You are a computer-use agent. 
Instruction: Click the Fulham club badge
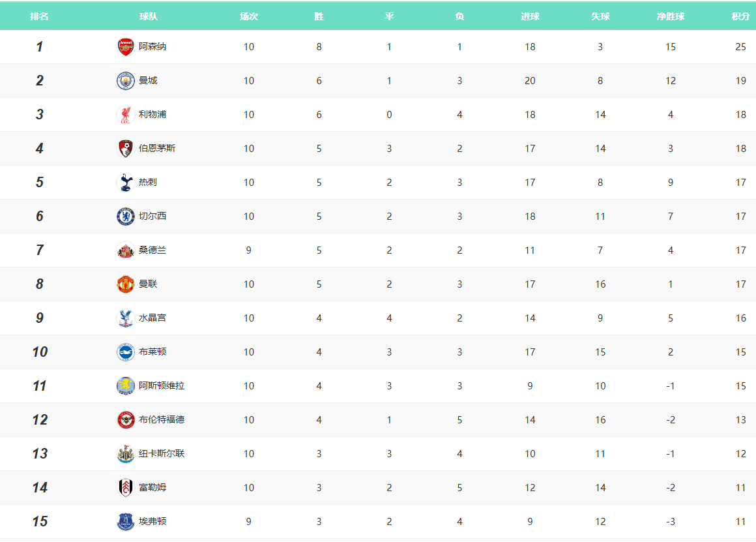pos(126,488)
